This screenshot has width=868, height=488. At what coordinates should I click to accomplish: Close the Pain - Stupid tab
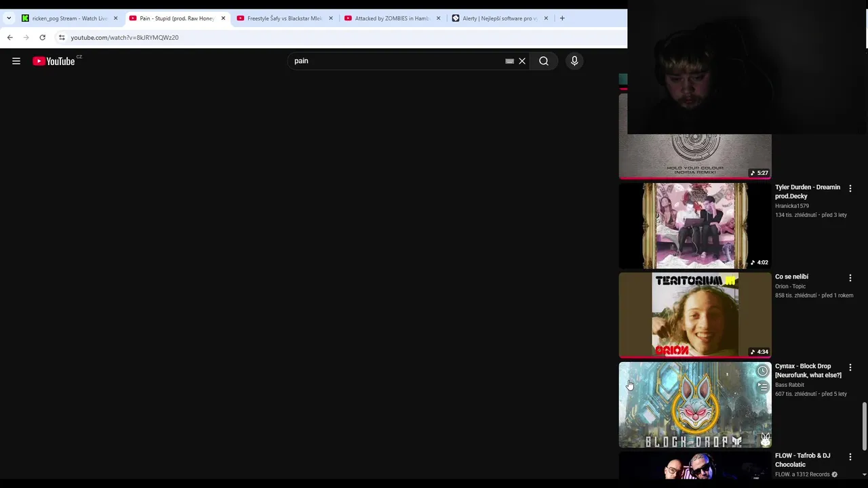[223, 18]
